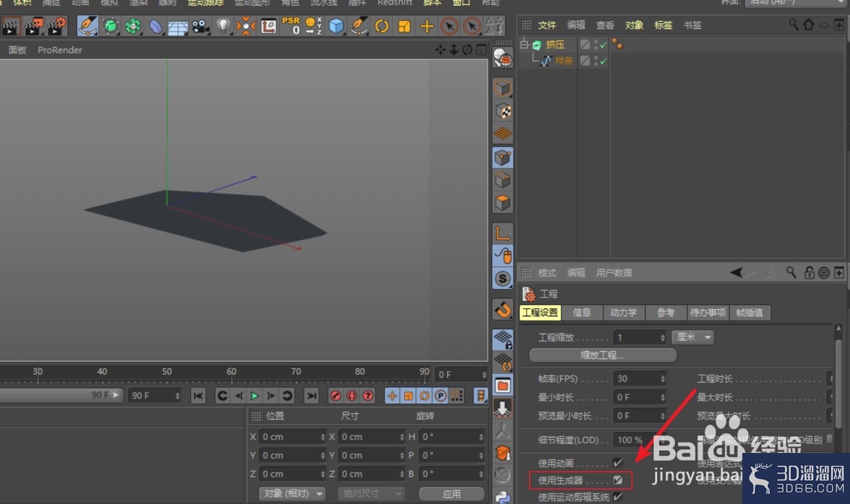Screen dimensions: 850x504
Task: Select Model mode cube icon
Action: [503, 88]
